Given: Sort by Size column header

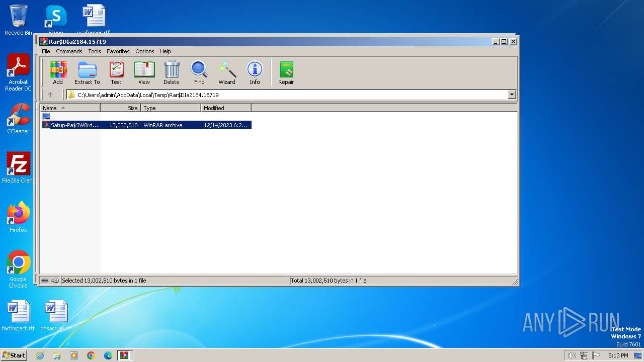Looking at the screenshot, I should pyautogui.click(x=121, y=108).
